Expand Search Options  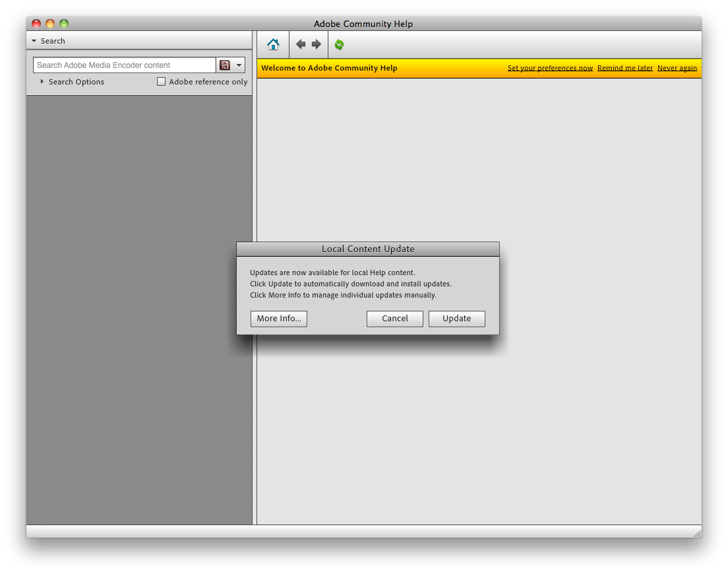73,82
